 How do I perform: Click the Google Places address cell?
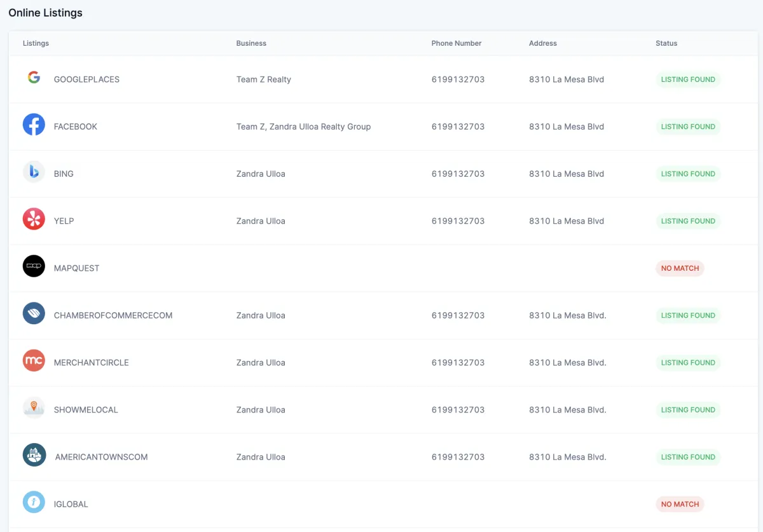point(567,79)
